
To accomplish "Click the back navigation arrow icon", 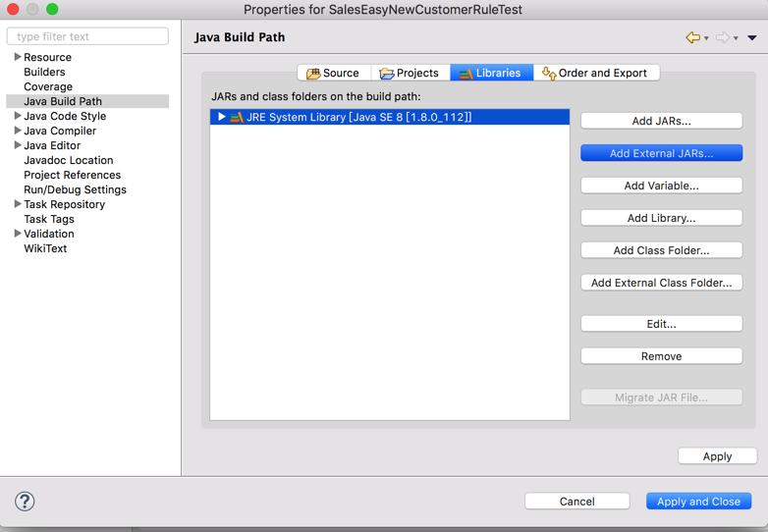I will (x=692, y=37).
